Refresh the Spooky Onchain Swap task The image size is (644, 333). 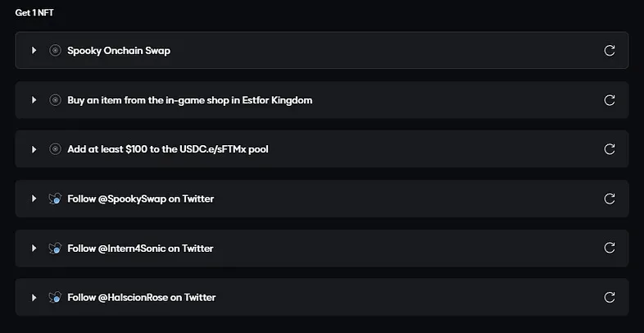pyautogui.click(x=609, y=51)
